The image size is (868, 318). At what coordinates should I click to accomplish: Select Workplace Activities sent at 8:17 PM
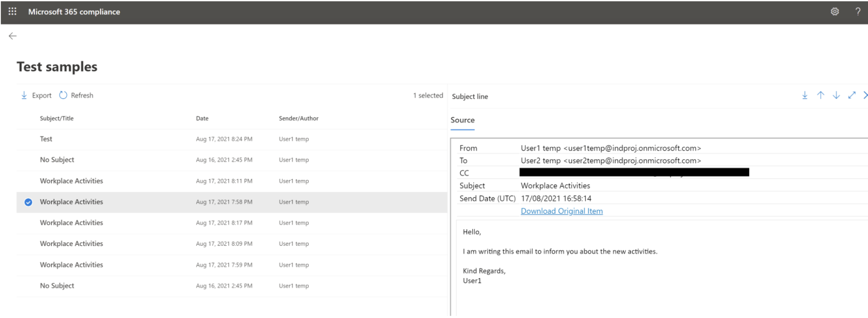(71, 223)
